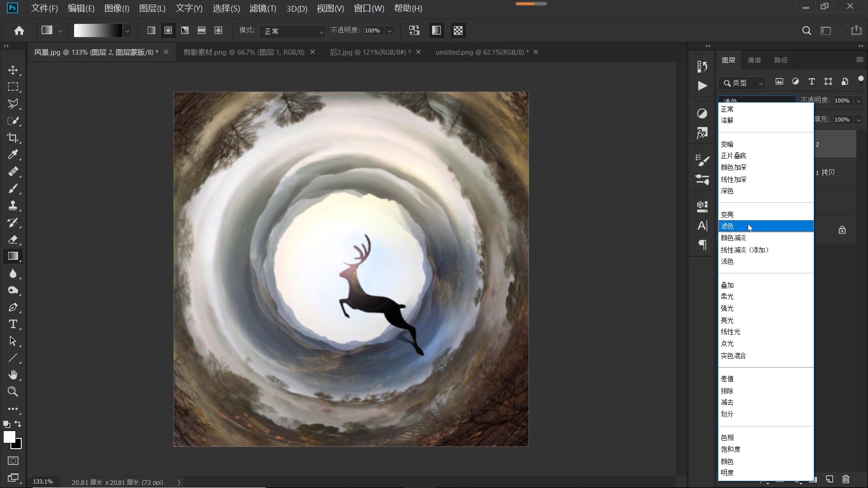Choose 柔光 blend mode from list
868x488 pixels.
(x=727, y=297)
